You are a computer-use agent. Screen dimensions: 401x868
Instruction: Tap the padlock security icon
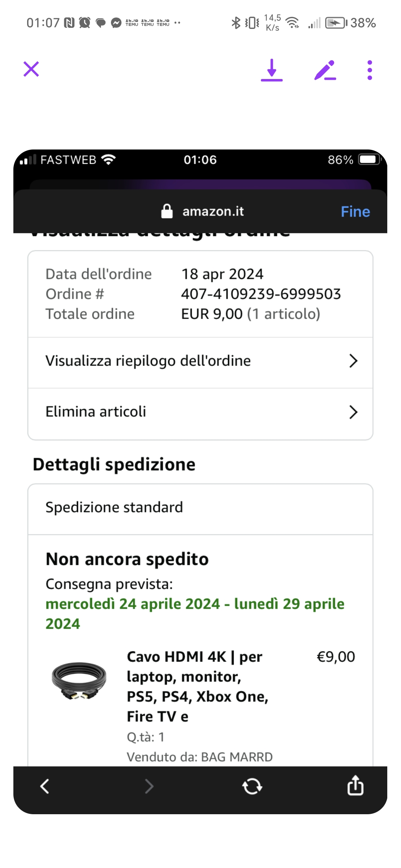coord(167,211)
